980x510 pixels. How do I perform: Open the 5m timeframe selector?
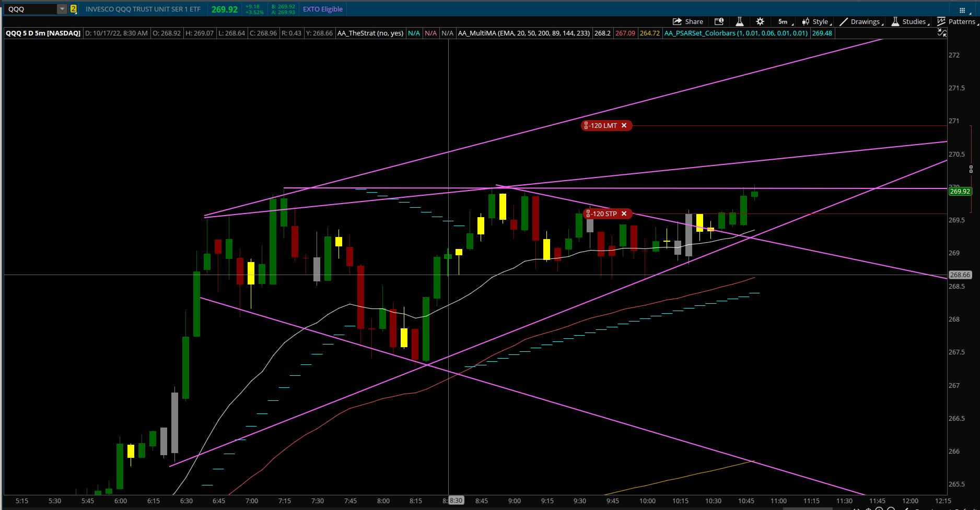(785, 21)
